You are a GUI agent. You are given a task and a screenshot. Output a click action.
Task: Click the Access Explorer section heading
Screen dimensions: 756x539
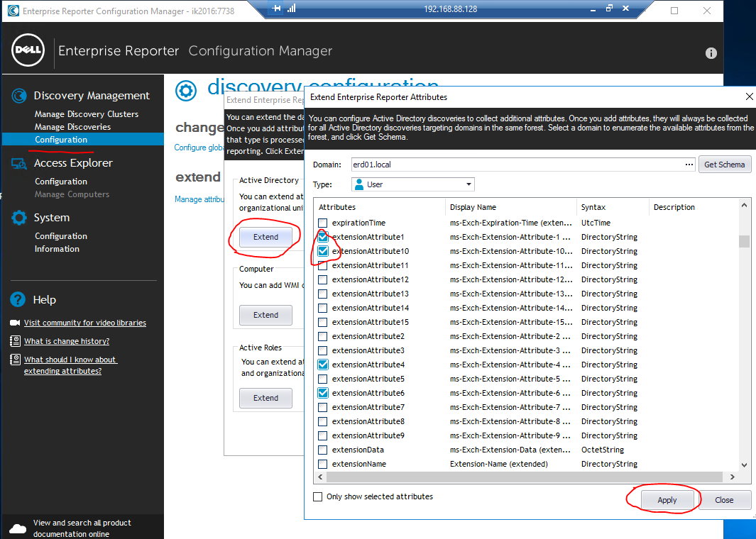click(73, 163)
